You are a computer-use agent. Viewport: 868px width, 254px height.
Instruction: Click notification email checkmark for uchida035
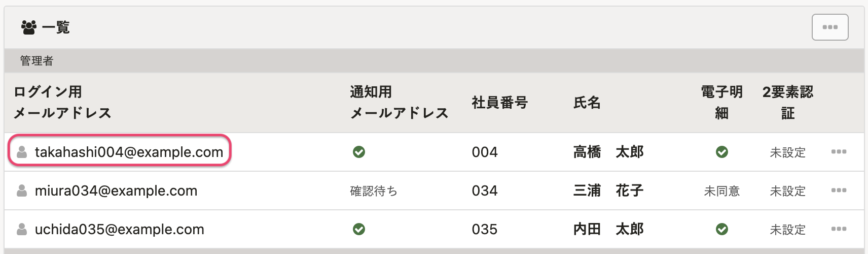tap(359, 229)
